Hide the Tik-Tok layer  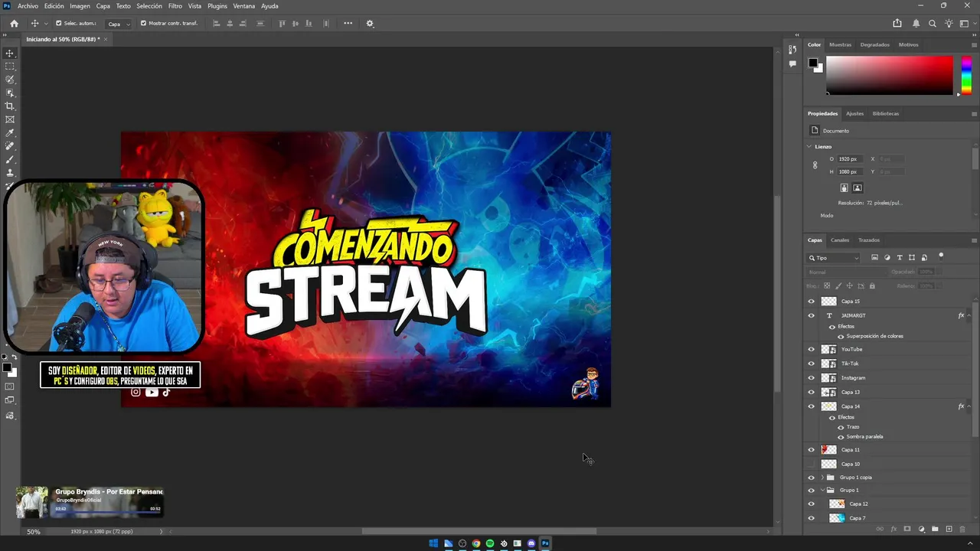pyautogui.click(x=811, y=364)
